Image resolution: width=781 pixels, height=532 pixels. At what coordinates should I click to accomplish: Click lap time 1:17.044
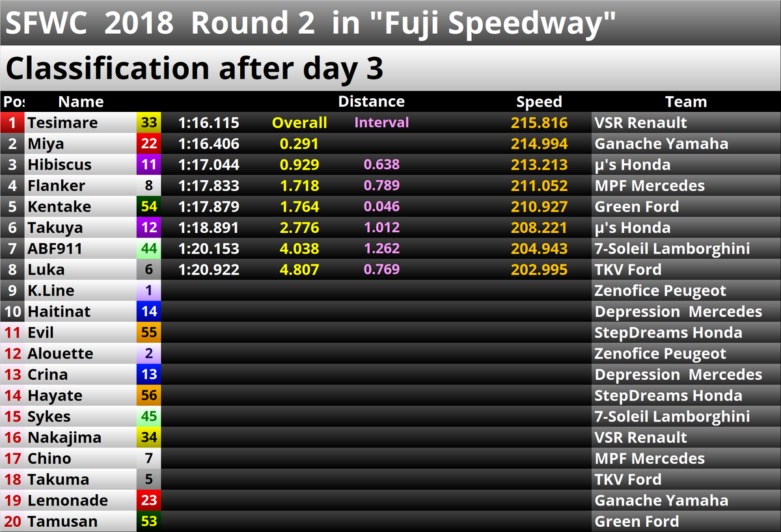[x=209, y=165]
